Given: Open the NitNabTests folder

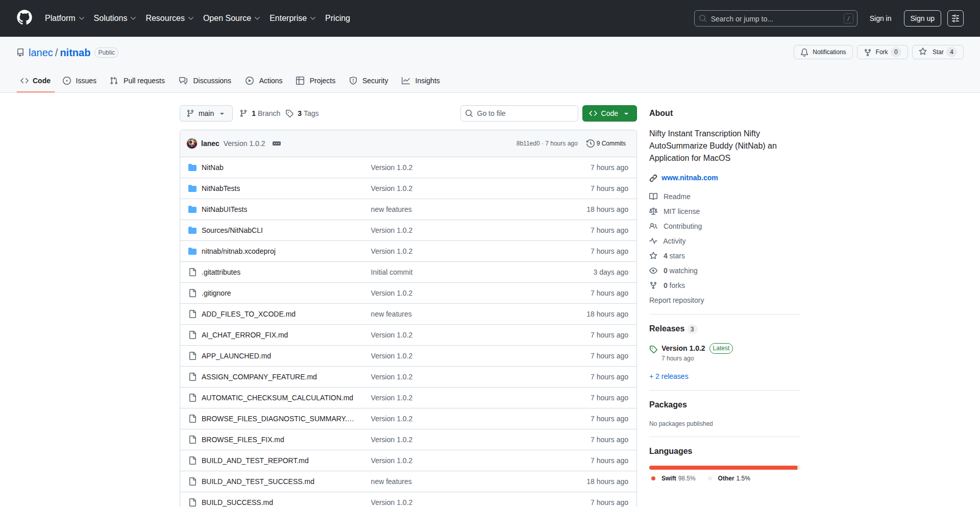Looking at the screenshot, I should click(x=220, y=188).
